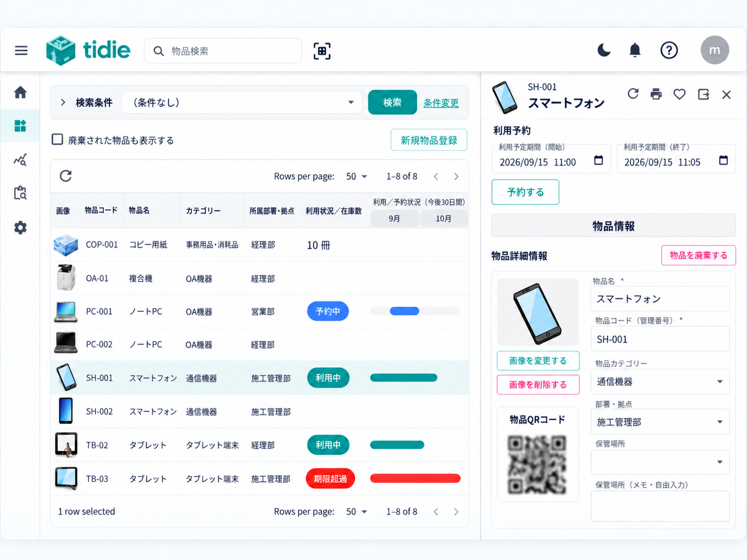Click 物品を廃棄する button

point(699,255)
